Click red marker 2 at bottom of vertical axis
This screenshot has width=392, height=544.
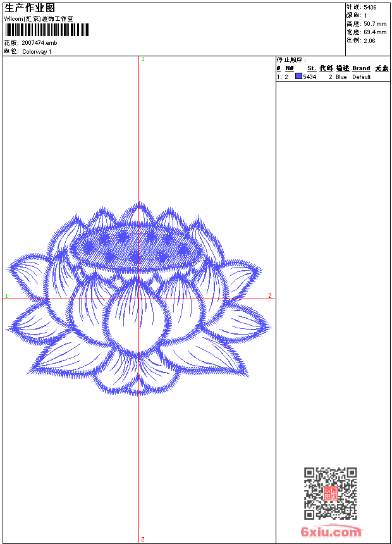click(x=143, y=539)
